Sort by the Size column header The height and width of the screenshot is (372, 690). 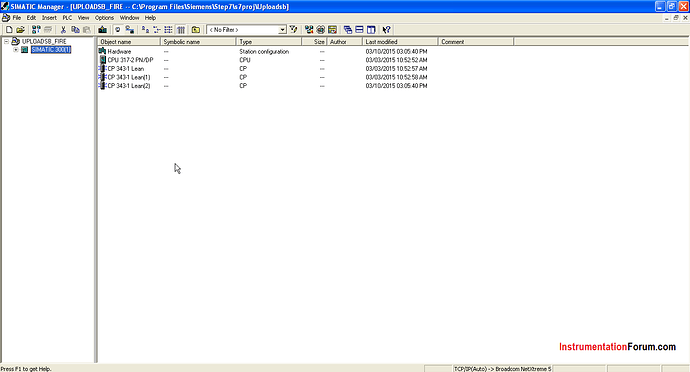click(314, 42)
